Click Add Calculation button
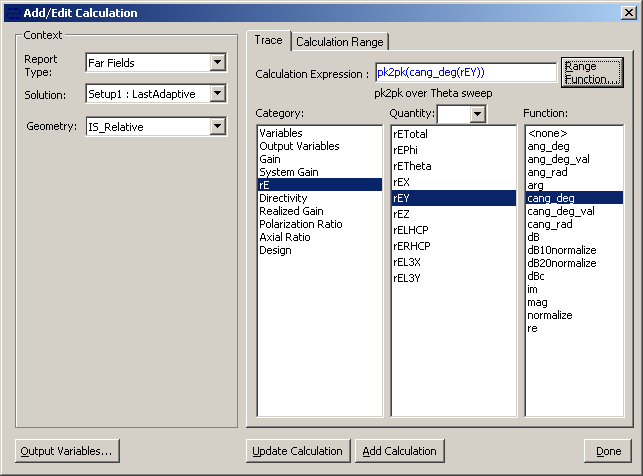Viewport: 643px width, 476px height. pyautogui.click(x=400, y=451)
